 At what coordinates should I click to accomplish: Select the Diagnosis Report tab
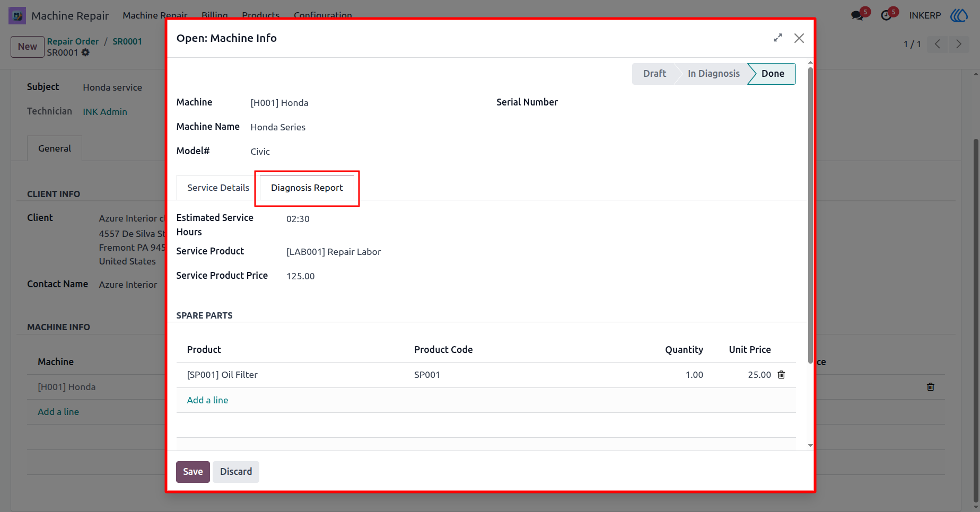point(307,188)
